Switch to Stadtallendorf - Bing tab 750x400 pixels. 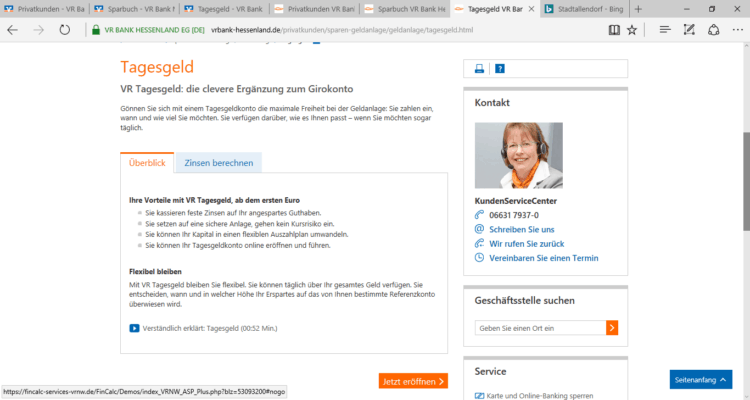585,9
